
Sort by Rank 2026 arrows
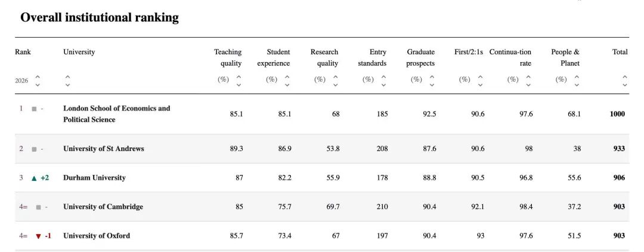38,81
